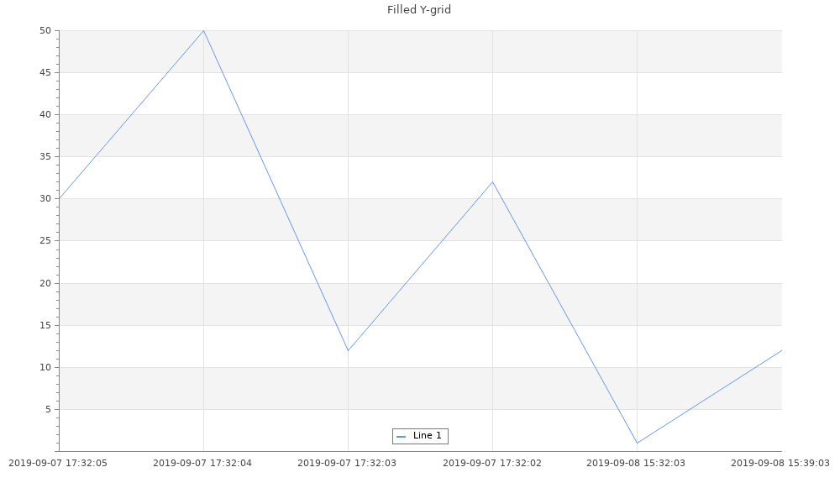
Task: Click the lowest data point near value 1
Action: click(x=637, y=443)
